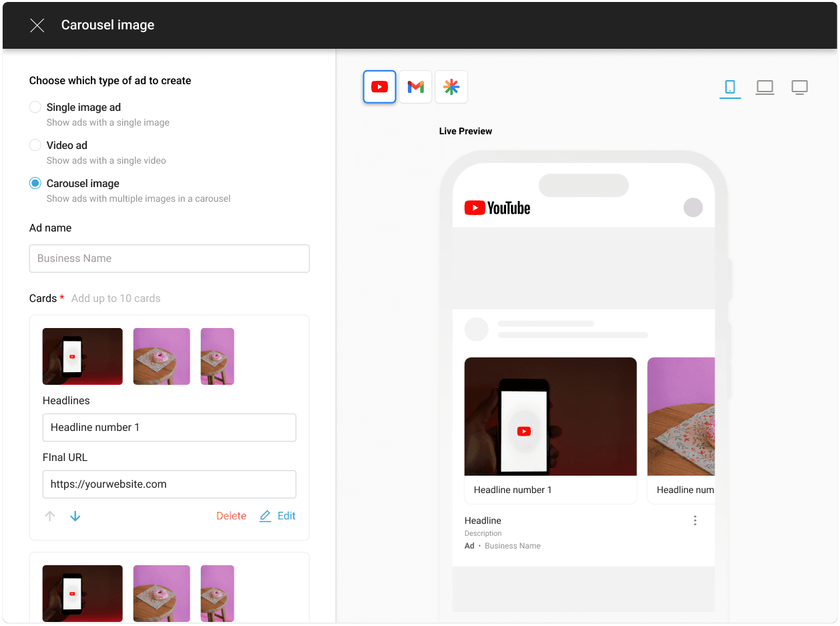Select Video ad option
840x626 pixels.
[x=35, y=145]
